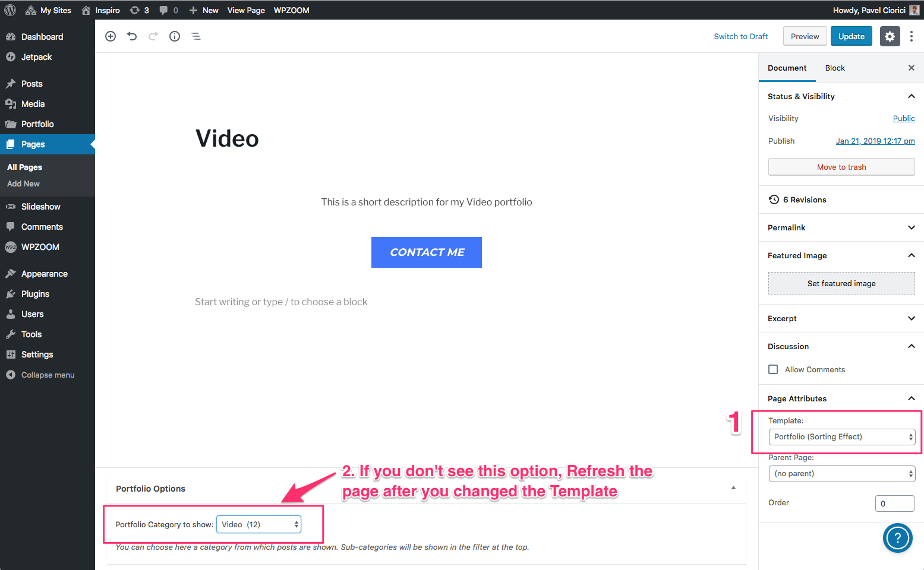Collapse the Portfolio Options panel
This screenshot has width=924, height=570.
[x=733, y=488]
